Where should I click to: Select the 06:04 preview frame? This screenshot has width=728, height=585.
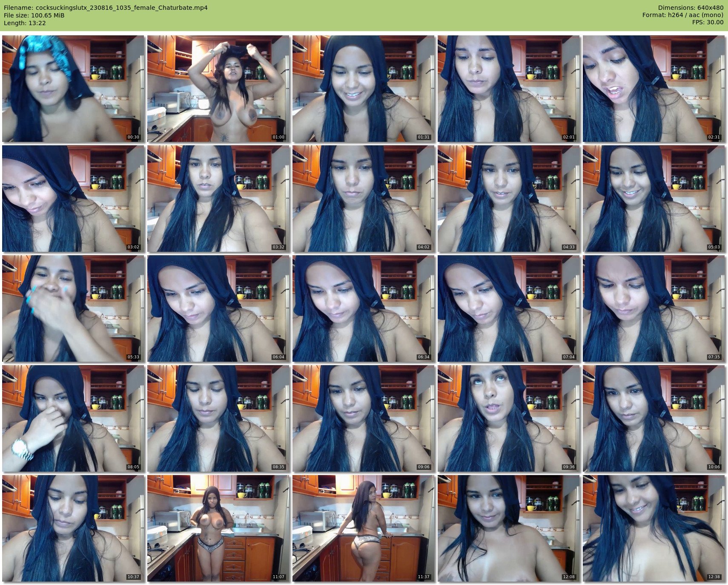point(218,308)
